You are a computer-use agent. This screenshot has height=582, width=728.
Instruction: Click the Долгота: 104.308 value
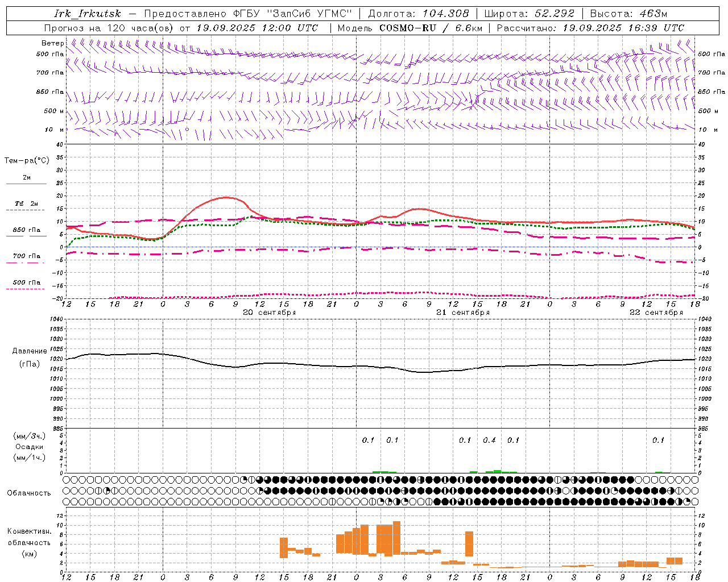[x=419, y=14]
